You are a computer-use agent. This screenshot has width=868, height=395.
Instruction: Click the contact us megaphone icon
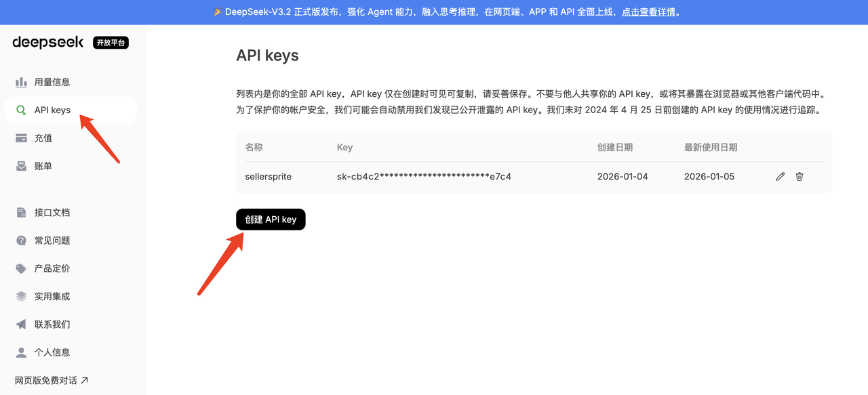pyautogui.click(x=21, y=325)
